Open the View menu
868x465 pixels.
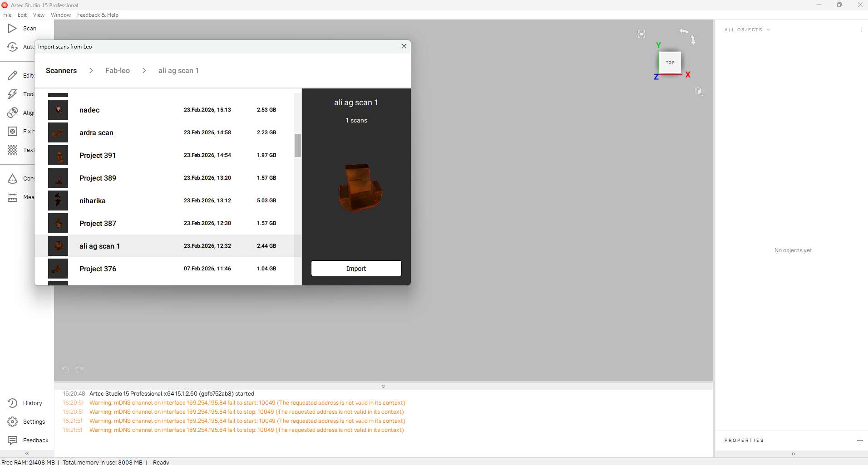pos(39,15)
